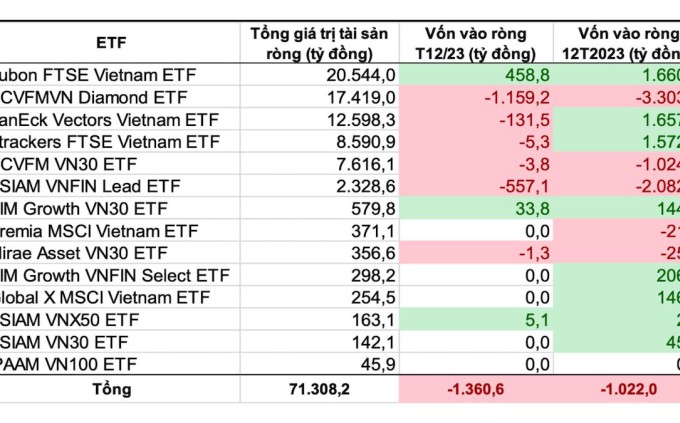The width and height of the screenshot is (680, 423).
Task: Click the ETF column header
Action: (111, 42)
